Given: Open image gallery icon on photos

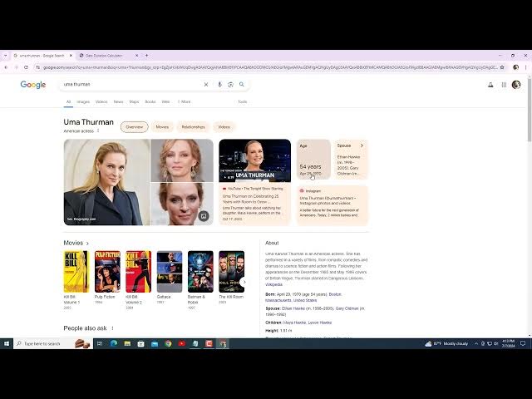Looking at the screenshot, I should pos(203,216).
